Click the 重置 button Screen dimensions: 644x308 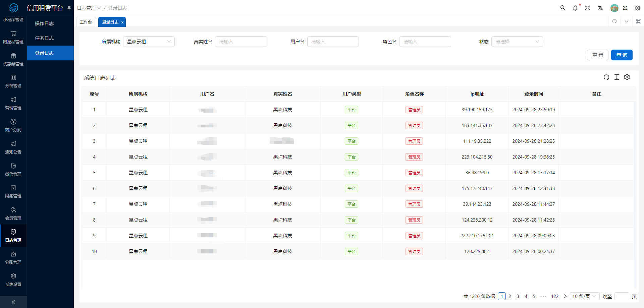click(x=597, y=55)
